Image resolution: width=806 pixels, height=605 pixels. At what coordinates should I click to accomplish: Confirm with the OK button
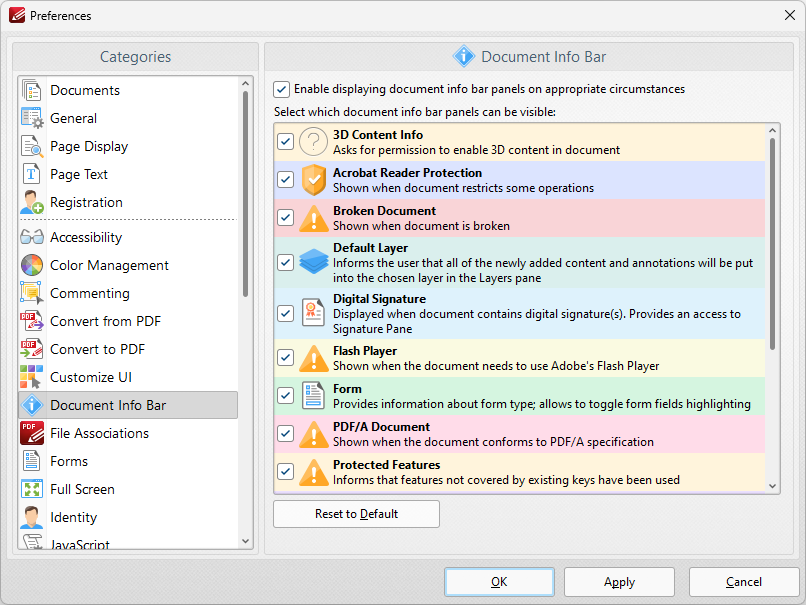point(499,582)
